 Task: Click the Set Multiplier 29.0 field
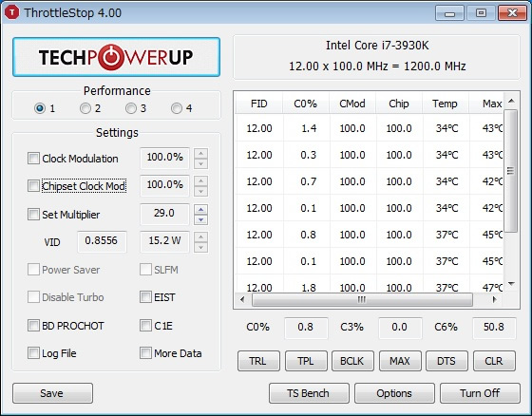click(164, 214)
